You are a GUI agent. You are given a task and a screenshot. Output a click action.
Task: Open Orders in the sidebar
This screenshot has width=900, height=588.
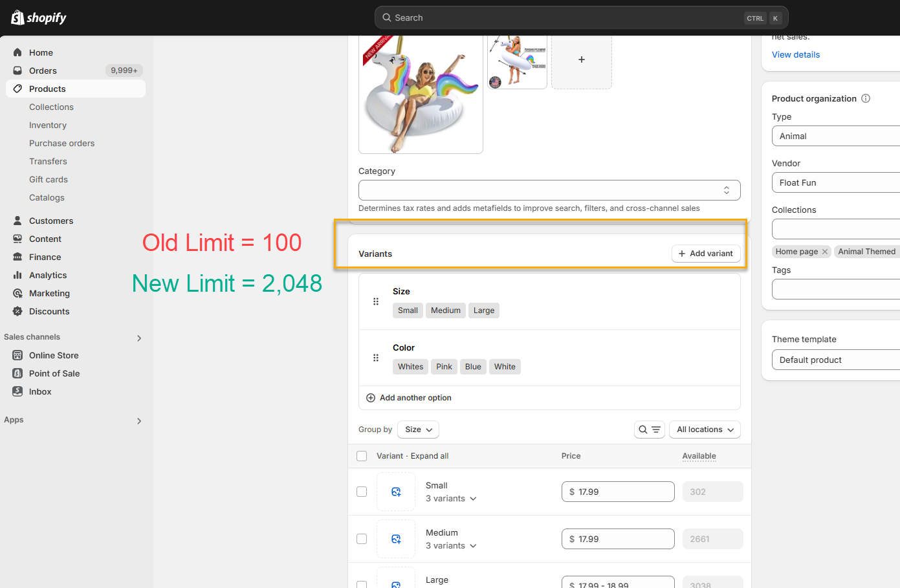tap(43, 71)
